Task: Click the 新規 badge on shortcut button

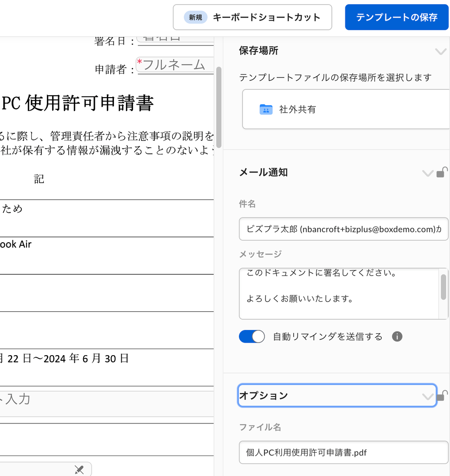Action: tap(195, 17)
